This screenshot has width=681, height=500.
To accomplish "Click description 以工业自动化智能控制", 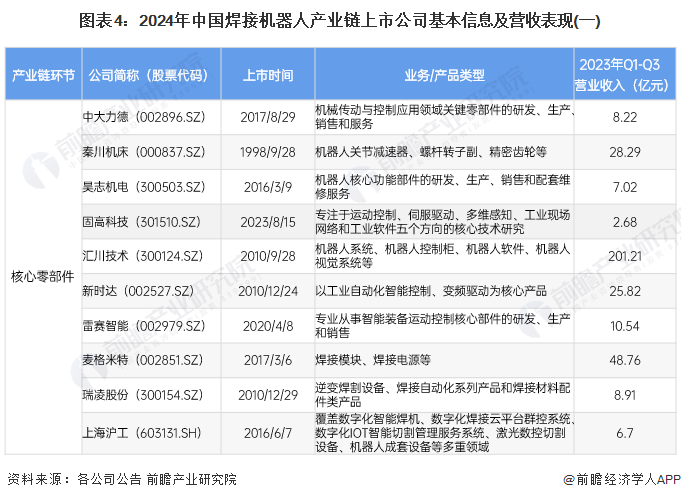I will 431,291.
